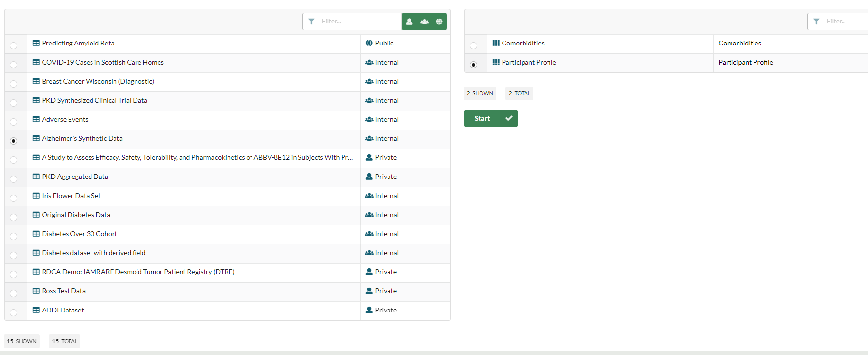Click the grid icon beside Participant Profile
The width and height of the screenshot is (868, 355).
(x=496, y=62)
